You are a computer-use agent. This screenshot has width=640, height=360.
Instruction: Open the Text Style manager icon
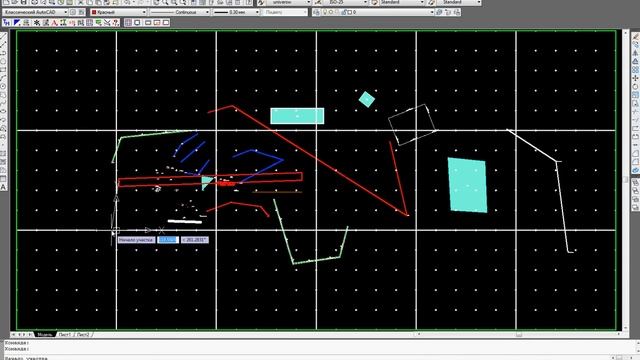(x=261, y=2)
